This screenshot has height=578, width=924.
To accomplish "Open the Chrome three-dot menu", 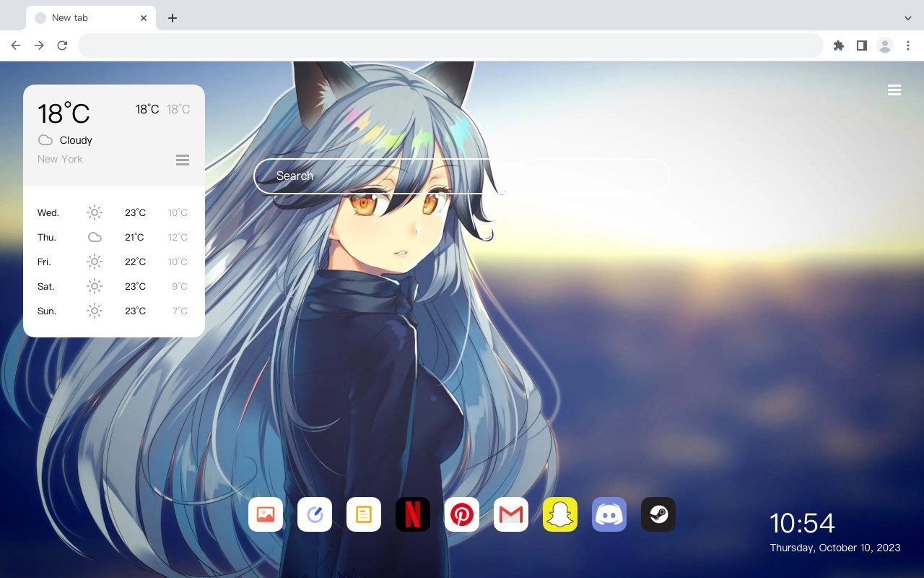I will click(x=908, y=46).
